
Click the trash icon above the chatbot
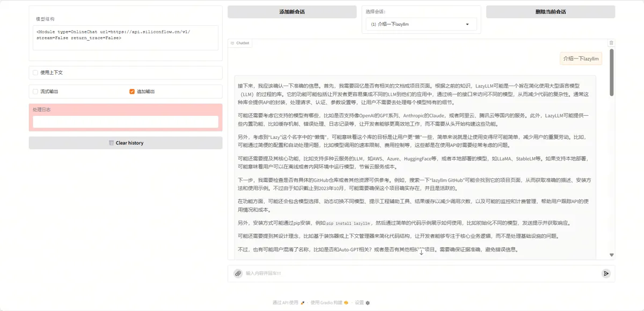point(611,43)
